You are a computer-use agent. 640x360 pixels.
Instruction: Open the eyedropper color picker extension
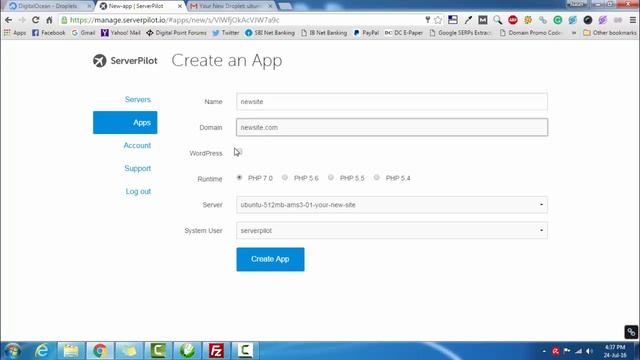click(468, 20)
